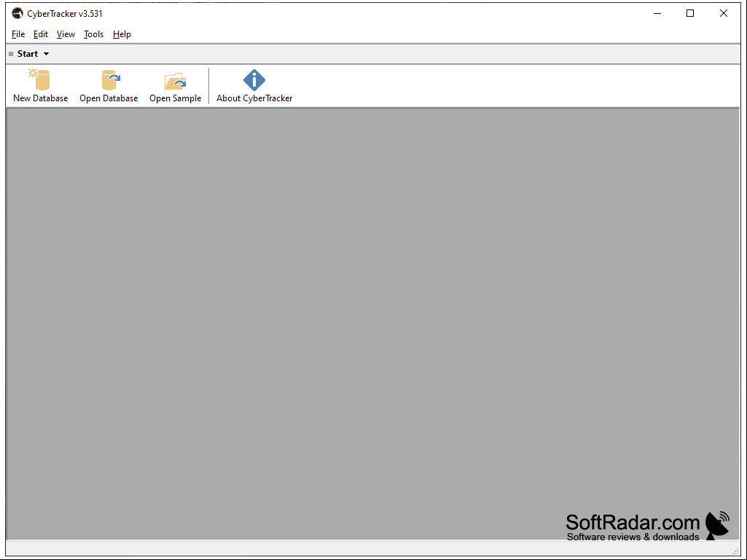Open the Help menu
Viewport: 747px width, 560px height.
pyautogui.click(x=122, y=34)
